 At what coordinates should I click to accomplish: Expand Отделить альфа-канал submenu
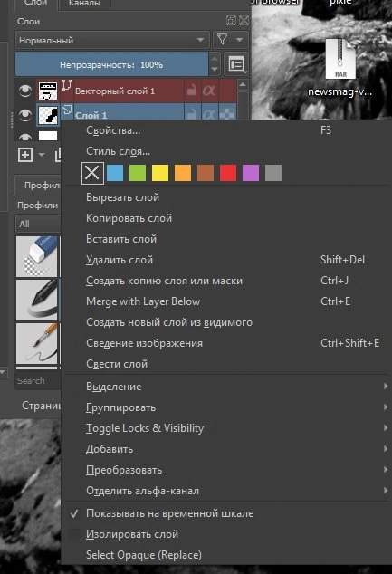(227, 491)
